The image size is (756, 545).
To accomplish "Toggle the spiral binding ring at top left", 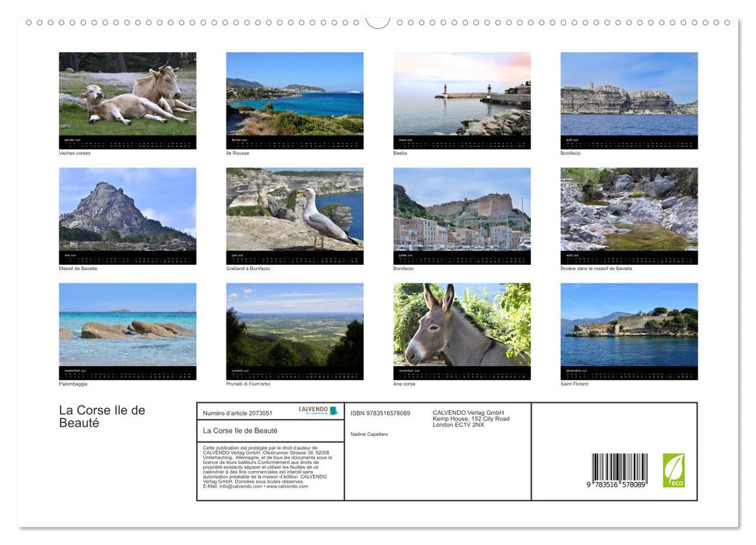I will [30, 23].
